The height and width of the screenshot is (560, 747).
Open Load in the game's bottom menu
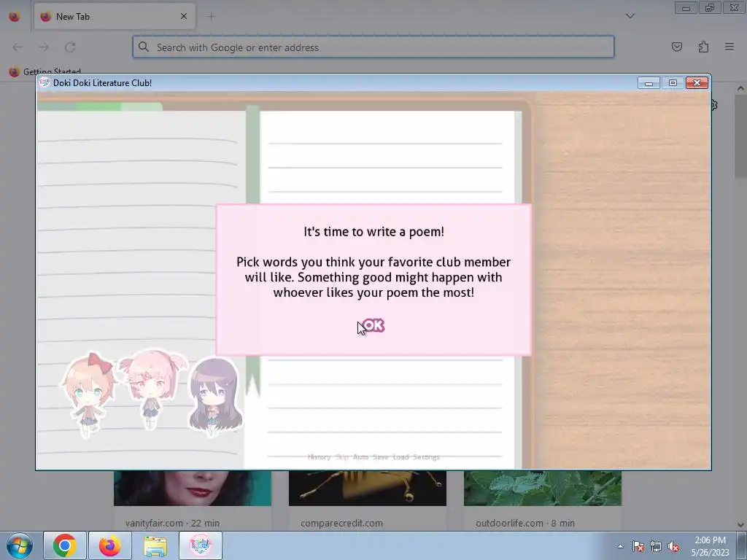click(400, 457)
